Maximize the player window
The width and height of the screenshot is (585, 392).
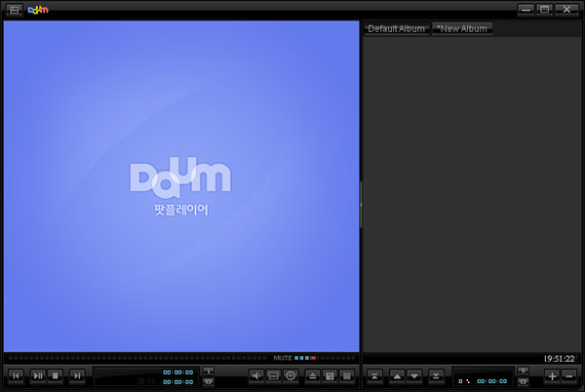545,10
